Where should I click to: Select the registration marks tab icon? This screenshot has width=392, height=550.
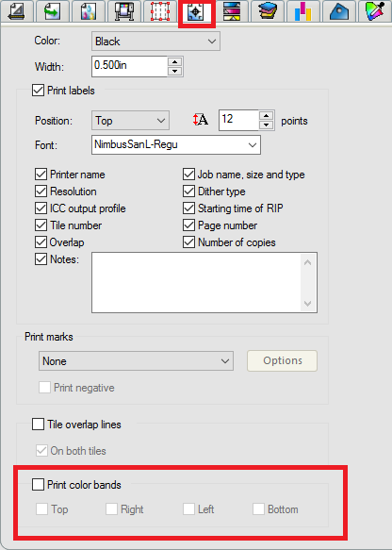pos(196,12)
